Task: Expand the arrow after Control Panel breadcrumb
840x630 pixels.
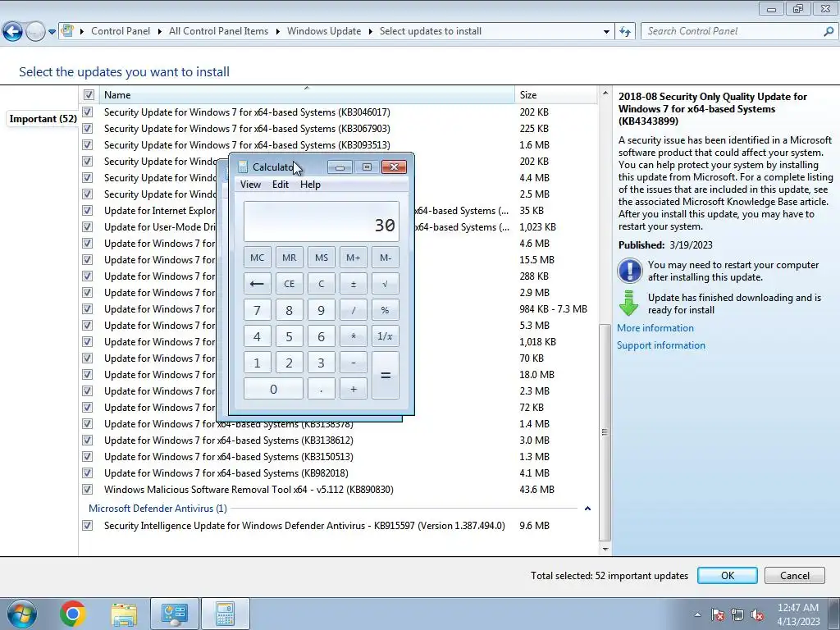Action: pyautogui.click(x=160, y=32)
